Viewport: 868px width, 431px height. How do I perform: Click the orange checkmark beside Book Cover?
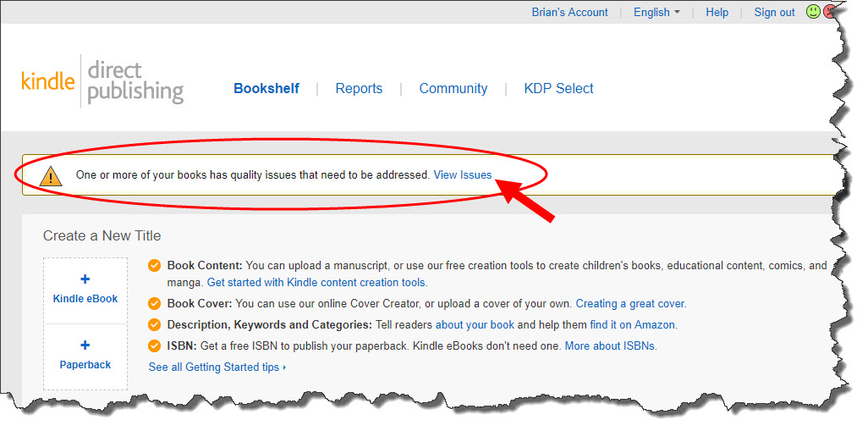tap(155, 304)
